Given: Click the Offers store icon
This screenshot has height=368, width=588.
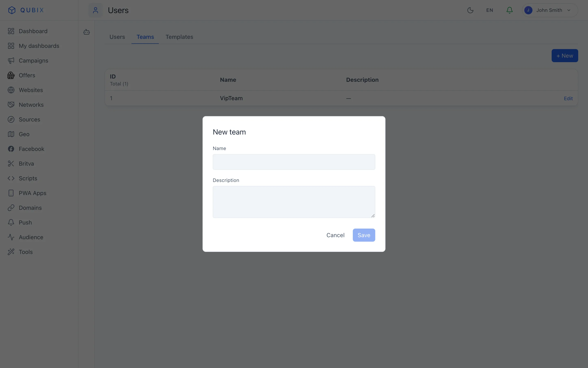Looking at the screenshot, I should pos(11,75).
